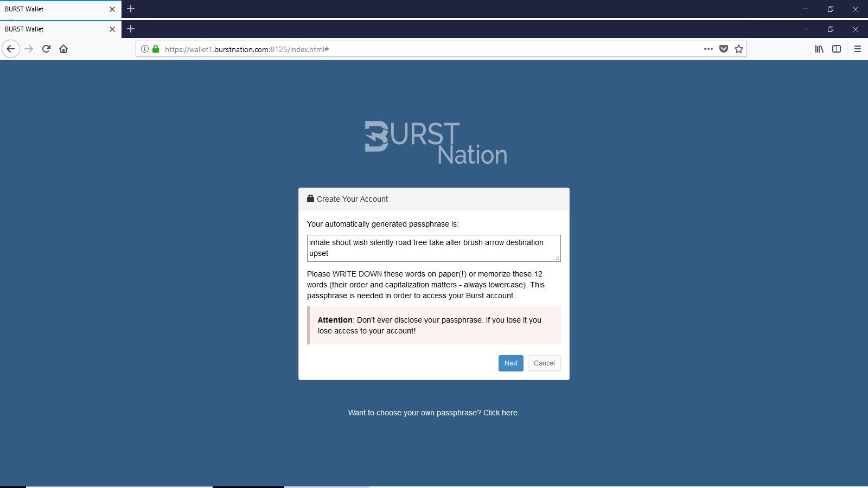
Task: Follow the choose your own passphrase link
Action: click(433, 413)
